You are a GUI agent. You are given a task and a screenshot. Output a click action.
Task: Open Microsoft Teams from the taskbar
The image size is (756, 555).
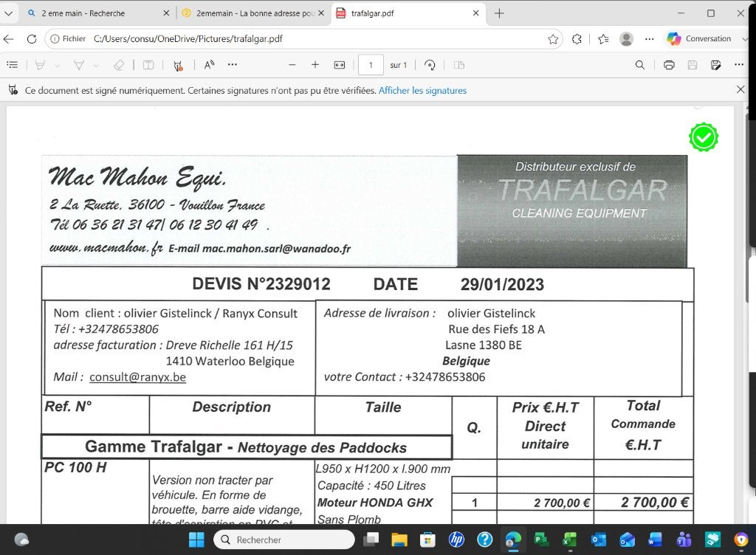click(684, 540)
